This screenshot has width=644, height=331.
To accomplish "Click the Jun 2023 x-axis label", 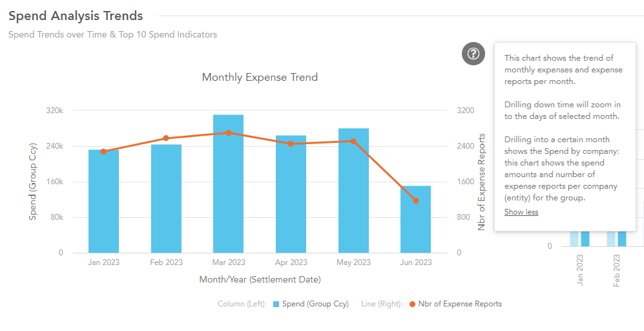I will [415, 262].
